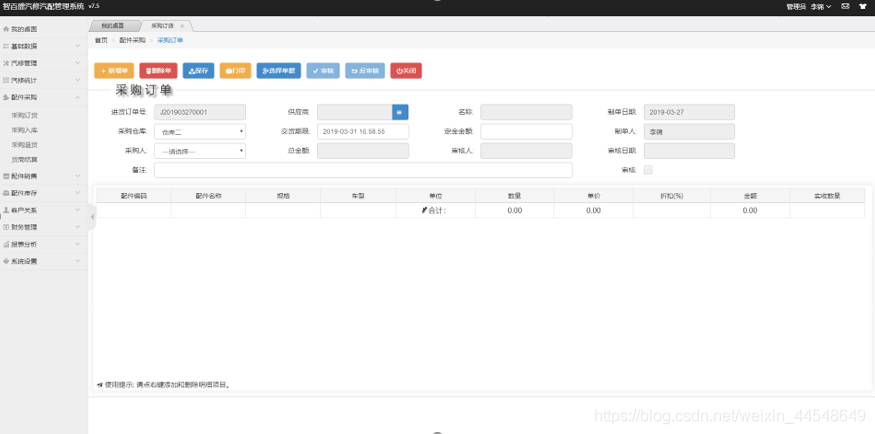Click the 车型 column header

358,196
